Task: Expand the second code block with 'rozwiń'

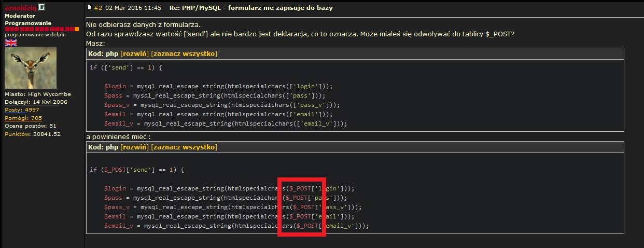Action: pos(134,147)
